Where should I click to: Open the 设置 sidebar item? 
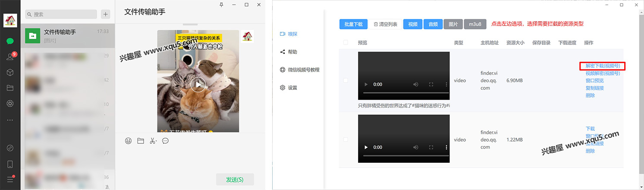289,88
